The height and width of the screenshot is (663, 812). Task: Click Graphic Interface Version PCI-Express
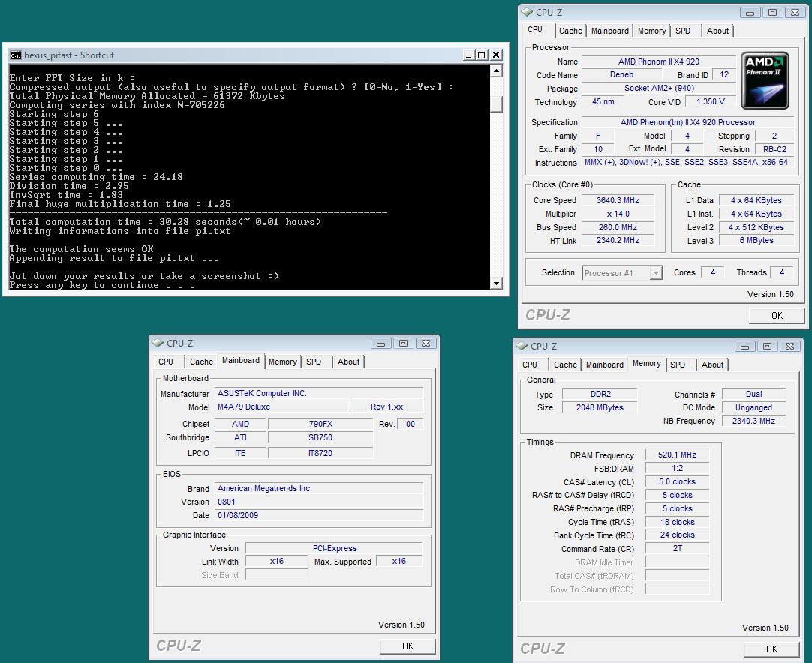(334, 548)
